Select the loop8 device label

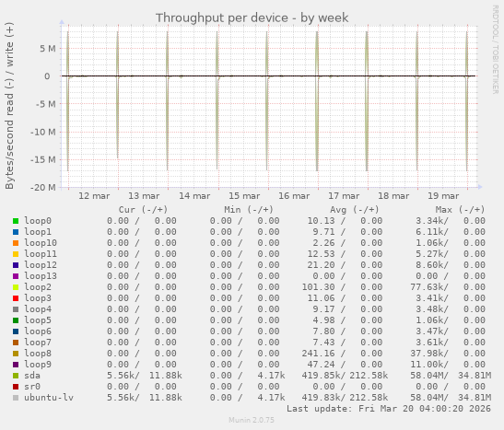point(38,354)
